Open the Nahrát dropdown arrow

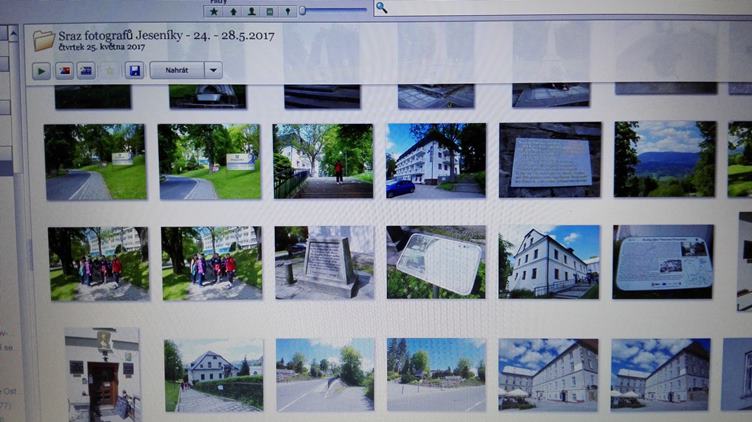pos(213,70)
